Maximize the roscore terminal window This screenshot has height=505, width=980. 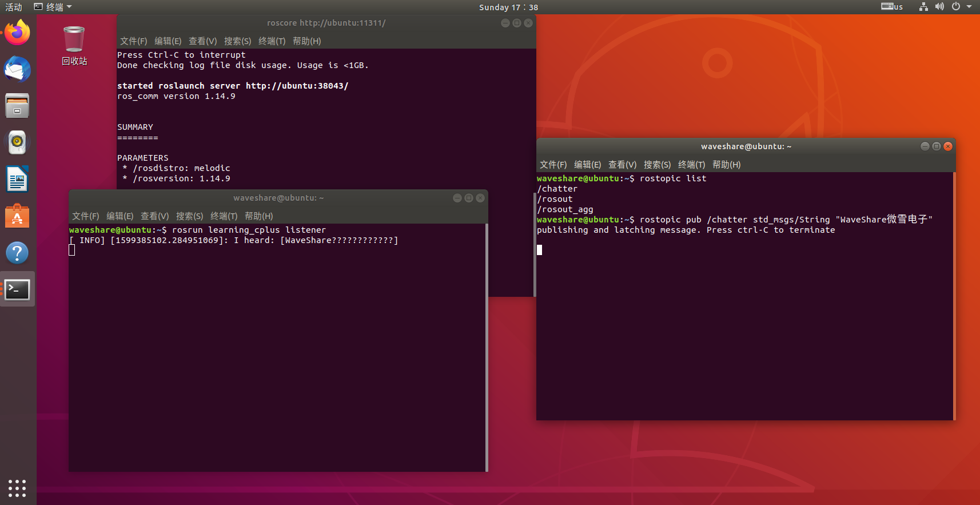517,23
